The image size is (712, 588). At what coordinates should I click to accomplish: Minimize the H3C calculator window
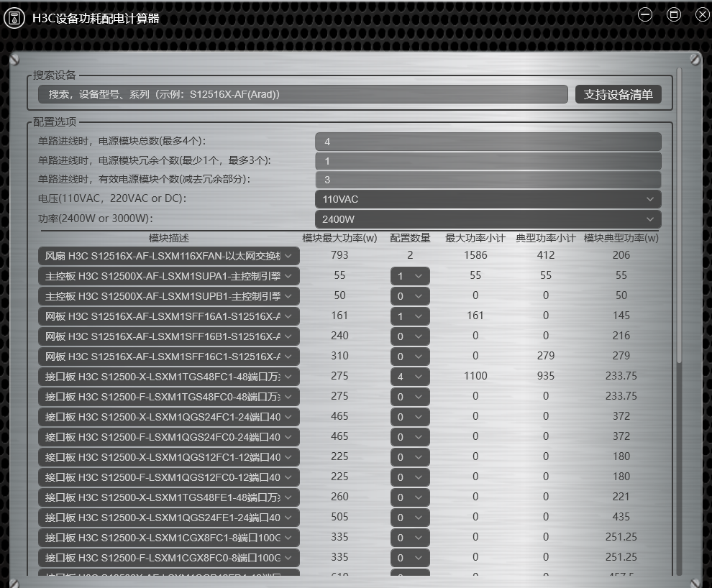pyautogui.click(x=645, y=14)
